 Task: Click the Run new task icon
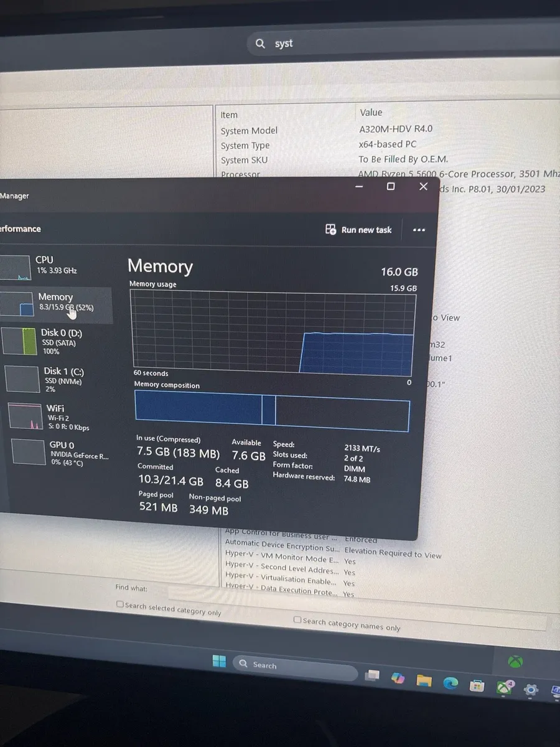tap(330, 230)
